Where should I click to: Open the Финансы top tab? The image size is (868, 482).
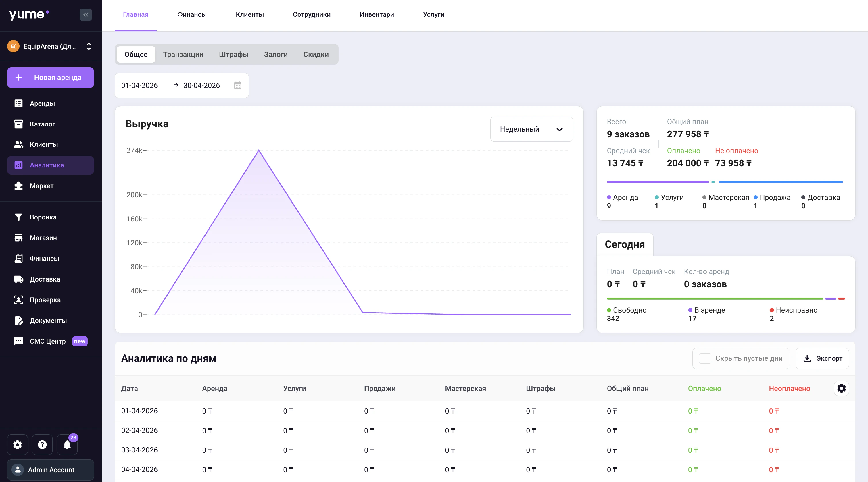(192, 14)
